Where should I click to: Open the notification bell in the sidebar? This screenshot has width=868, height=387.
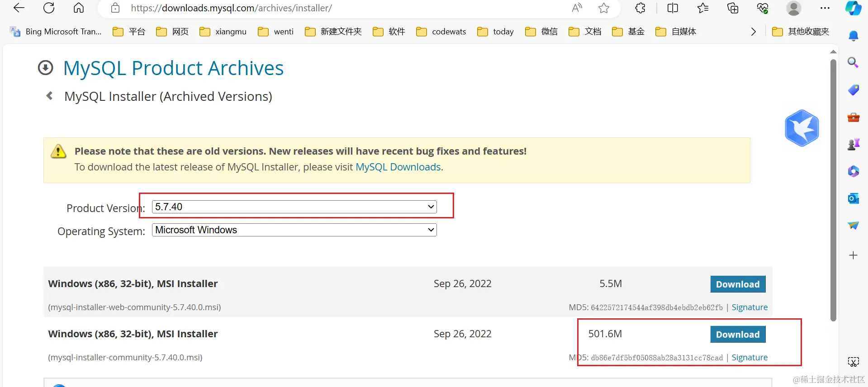(x=854, y=36)
